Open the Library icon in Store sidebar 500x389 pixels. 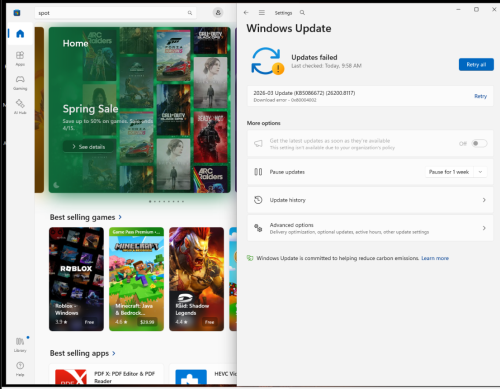[x=20, y=345]
